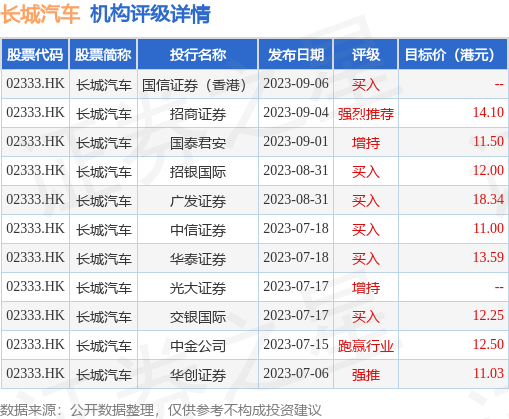Click 华泰证券 target price 13.59

pos(488,258)
